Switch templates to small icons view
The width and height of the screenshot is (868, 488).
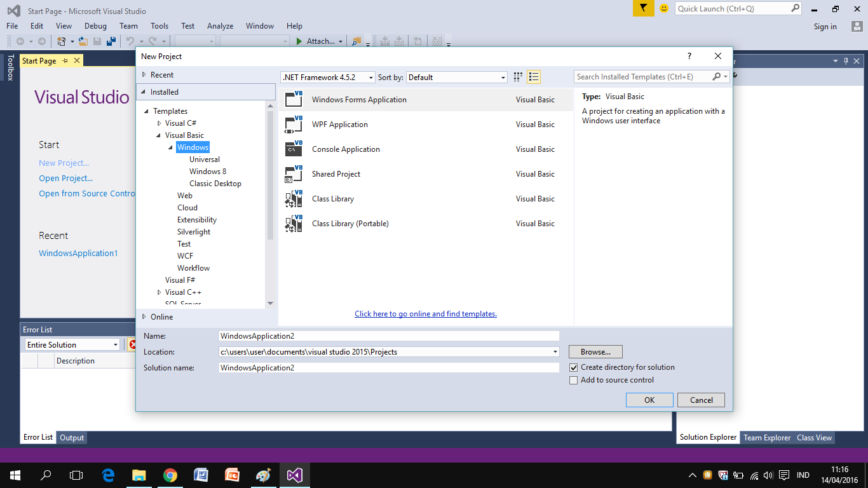[x=517, y=76]
